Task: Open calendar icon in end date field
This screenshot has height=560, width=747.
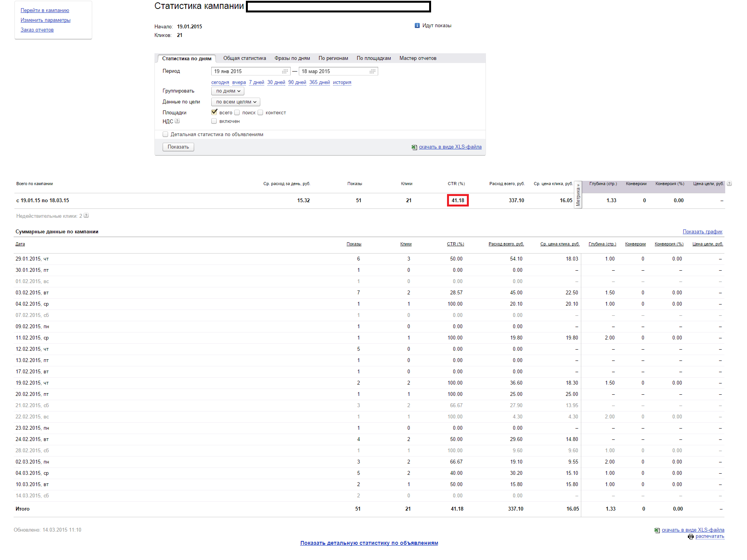Action: coord(373,72)
